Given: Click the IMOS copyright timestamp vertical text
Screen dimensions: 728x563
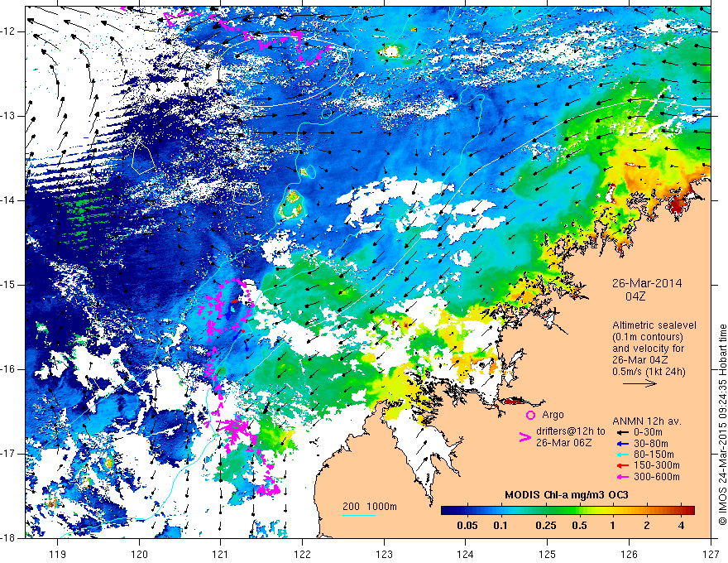Looking at the screenshot, I should point(722,425).
